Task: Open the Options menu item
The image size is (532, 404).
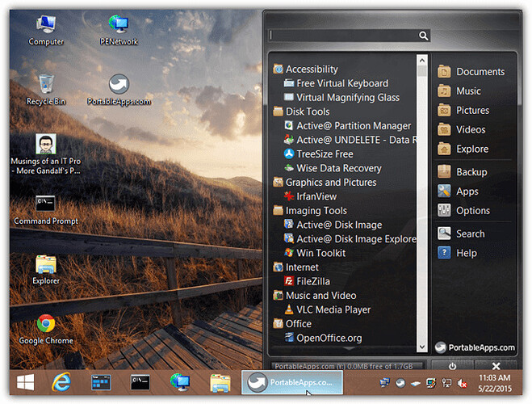Action: click(x=472, y=211)
